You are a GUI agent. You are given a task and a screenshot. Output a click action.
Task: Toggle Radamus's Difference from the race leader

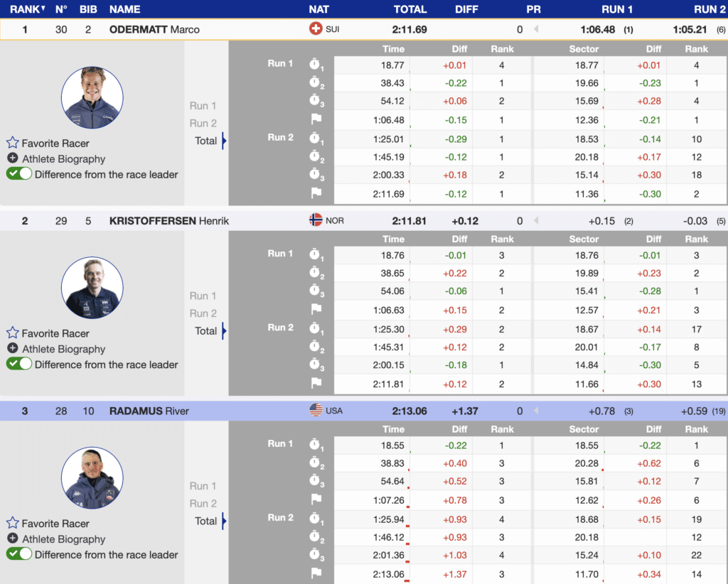point(19,554)
